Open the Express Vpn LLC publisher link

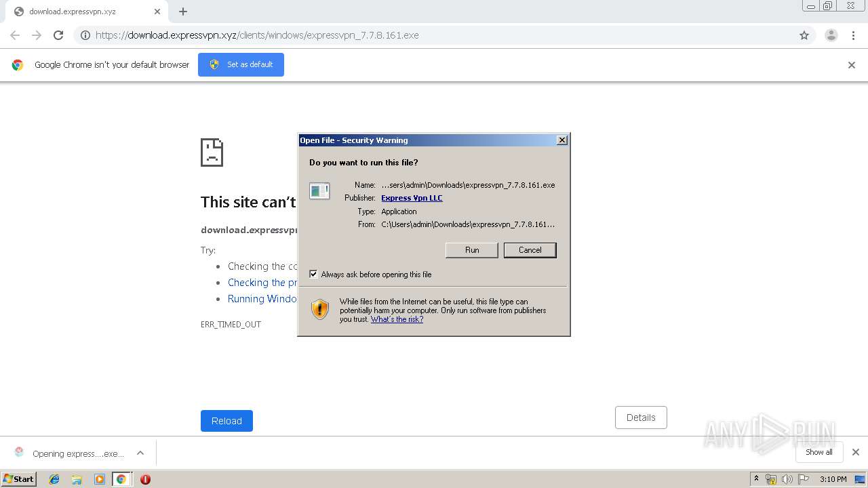pos(412,198)
